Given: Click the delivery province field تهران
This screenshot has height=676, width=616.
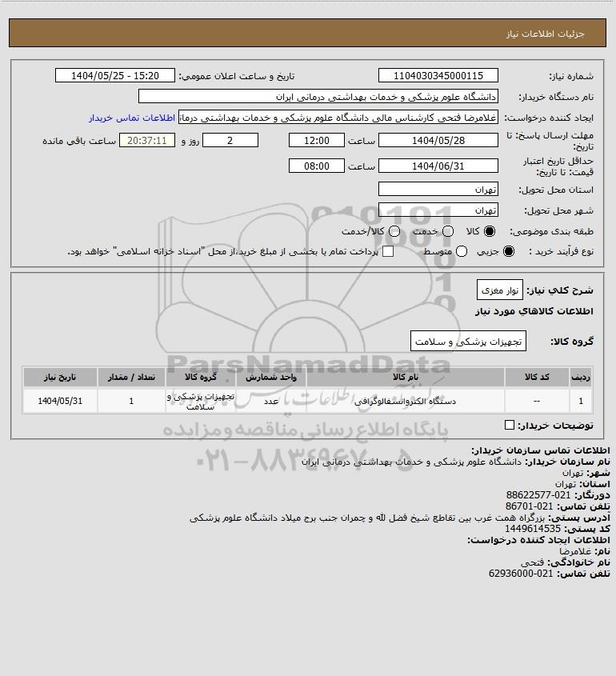Looking at the screenshot, I should click(x=438, y=190).
